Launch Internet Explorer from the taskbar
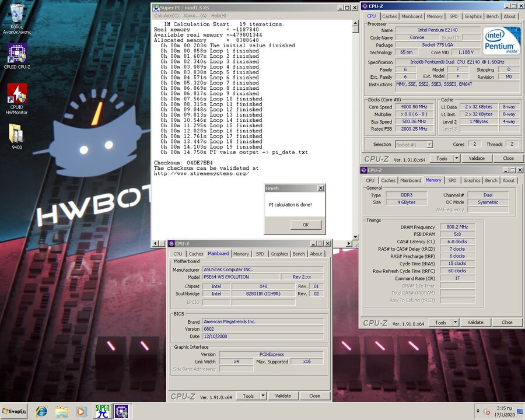Image resolution: width=525 pixels, height=420 pixels. (x=41, y=411)
